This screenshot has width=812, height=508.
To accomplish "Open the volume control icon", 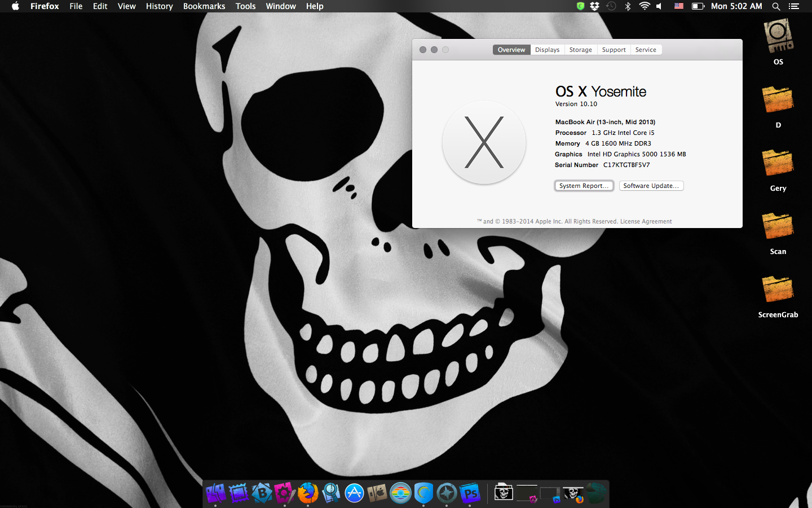I will (659, 6).
